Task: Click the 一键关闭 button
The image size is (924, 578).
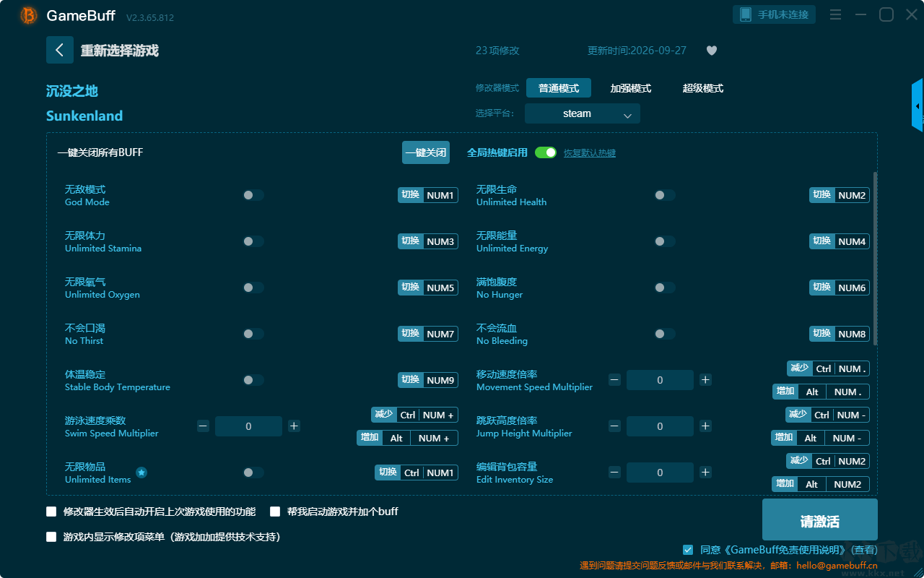Action: pyautogui.click(x=426, y=152)
